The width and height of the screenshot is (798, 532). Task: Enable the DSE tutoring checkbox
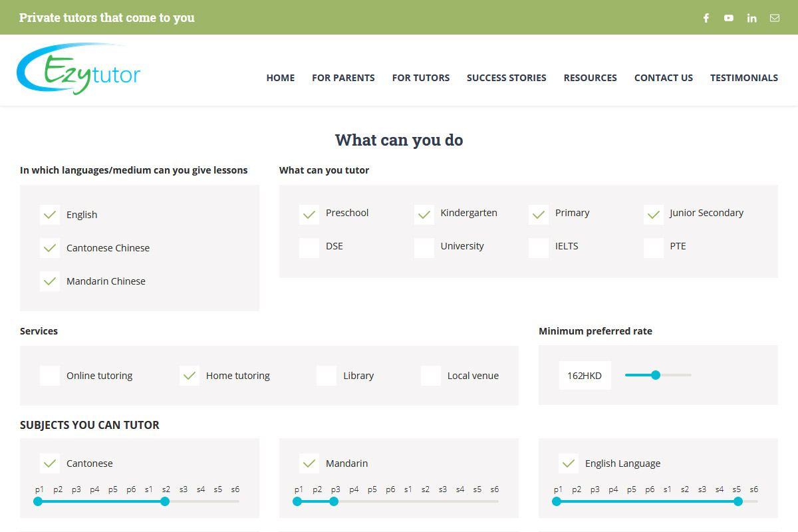pos(309,247)
